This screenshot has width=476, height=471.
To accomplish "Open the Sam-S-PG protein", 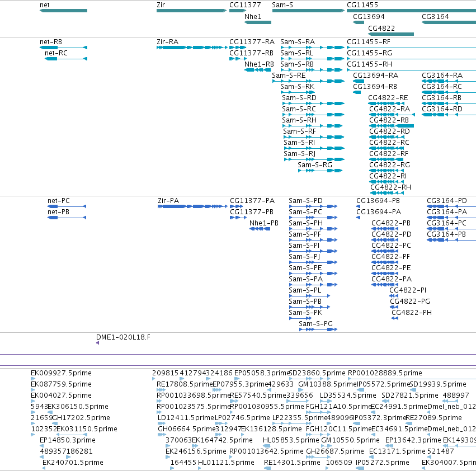I will coord(318,329).
